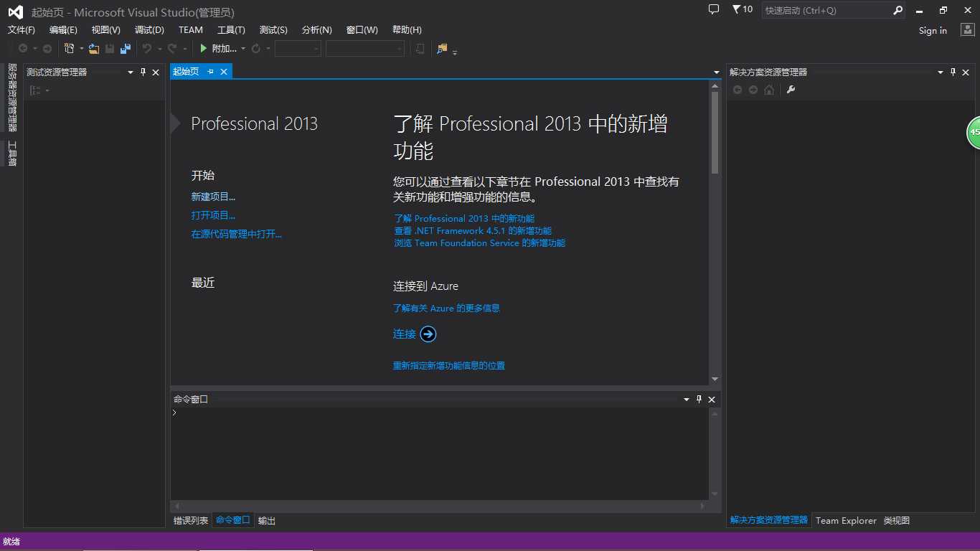Switch to 输出 tab

tap(267, 521)
